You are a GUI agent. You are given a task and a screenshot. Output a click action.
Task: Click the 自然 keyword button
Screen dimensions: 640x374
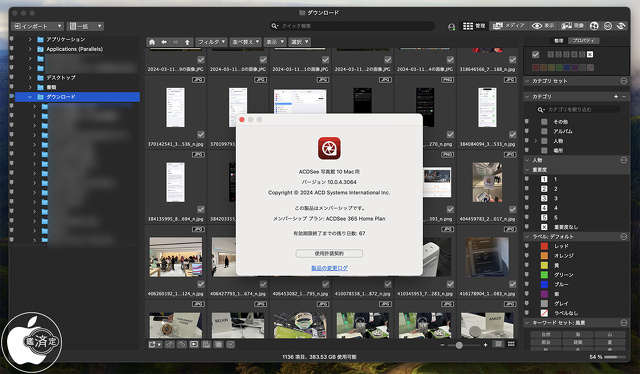[x=546, y=334]
